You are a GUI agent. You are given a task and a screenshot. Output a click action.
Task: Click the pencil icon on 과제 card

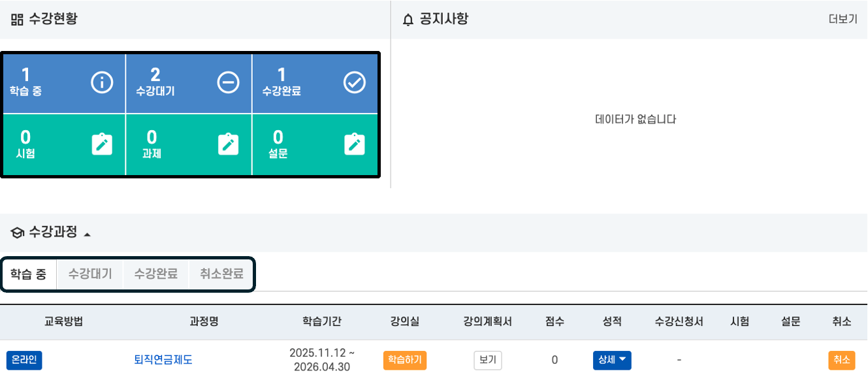[227, 144]
